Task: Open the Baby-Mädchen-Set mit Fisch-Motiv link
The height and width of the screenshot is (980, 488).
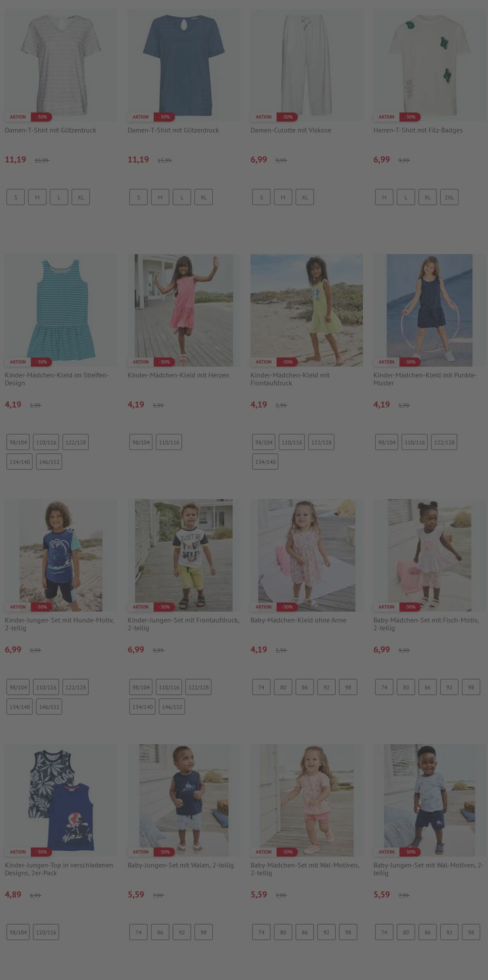Action: click(x=426, y=624)
